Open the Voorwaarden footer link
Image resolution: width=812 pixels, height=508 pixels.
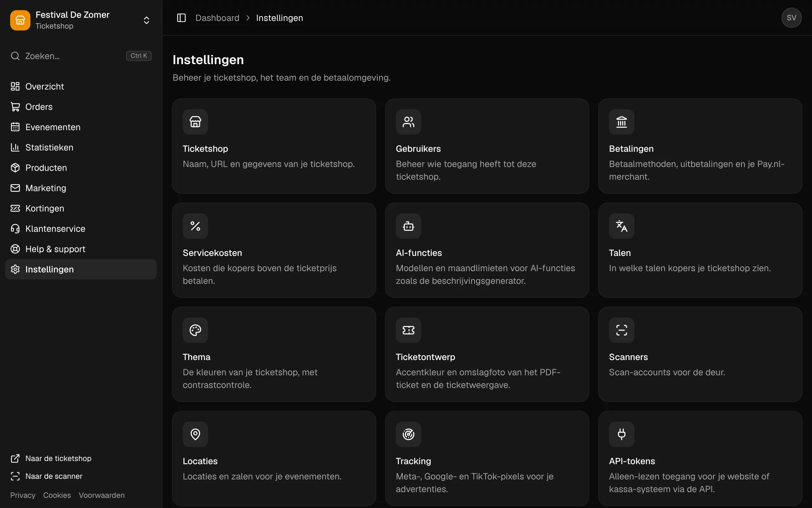(x=102, y=495)
